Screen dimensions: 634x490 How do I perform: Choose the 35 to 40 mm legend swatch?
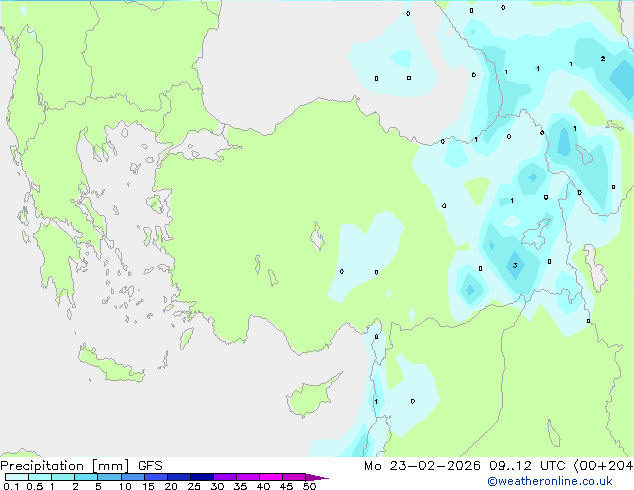(x=247, y=477)
